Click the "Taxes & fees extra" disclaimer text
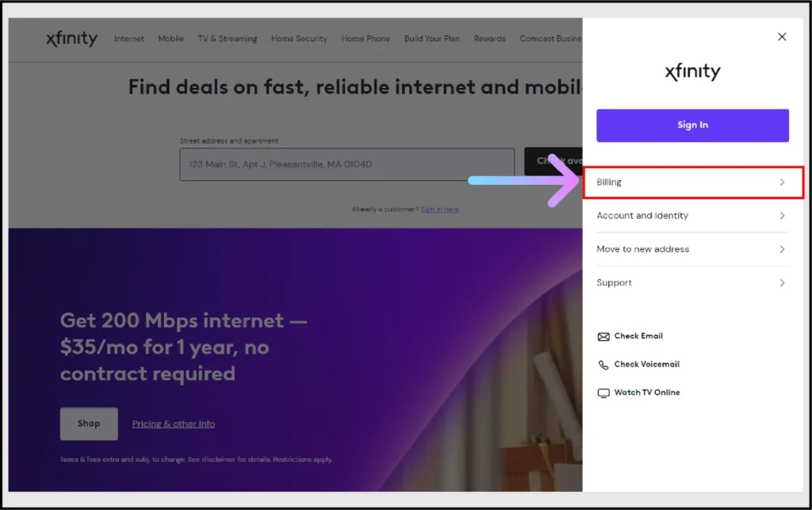 pyautogui.click(x=197, y=459)
